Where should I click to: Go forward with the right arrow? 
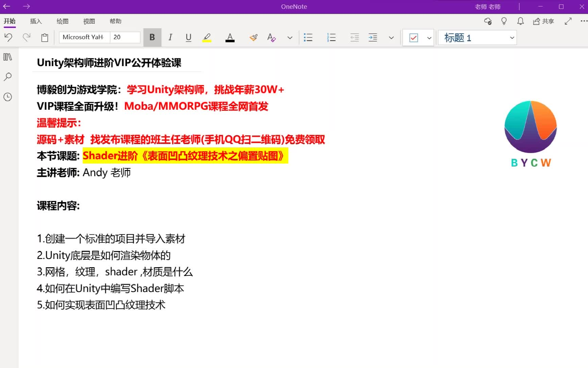tap(27, 6)
